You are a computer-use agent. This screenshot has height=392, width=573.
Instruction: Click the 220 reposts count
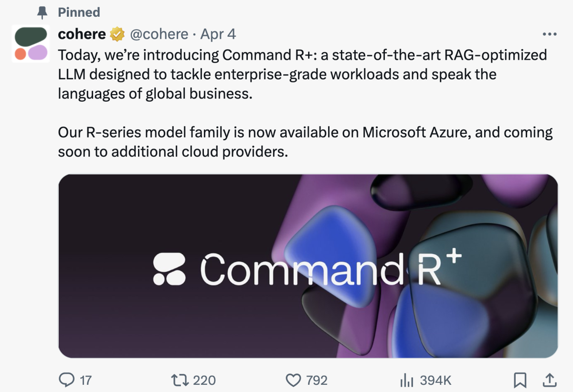tap(204, 380)
